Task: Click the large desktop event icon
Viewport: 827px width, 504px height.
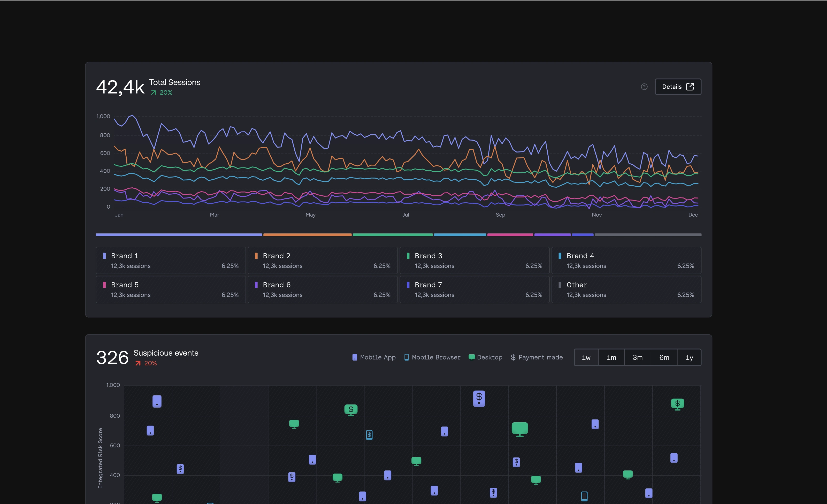Action: click(x=519, y=429)
